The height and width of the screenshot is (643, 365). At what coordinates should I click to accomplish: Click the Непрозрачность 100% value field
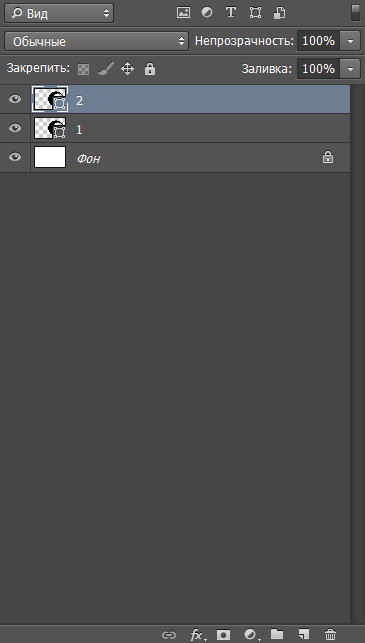pyautogui.click(x=318, y=41)
